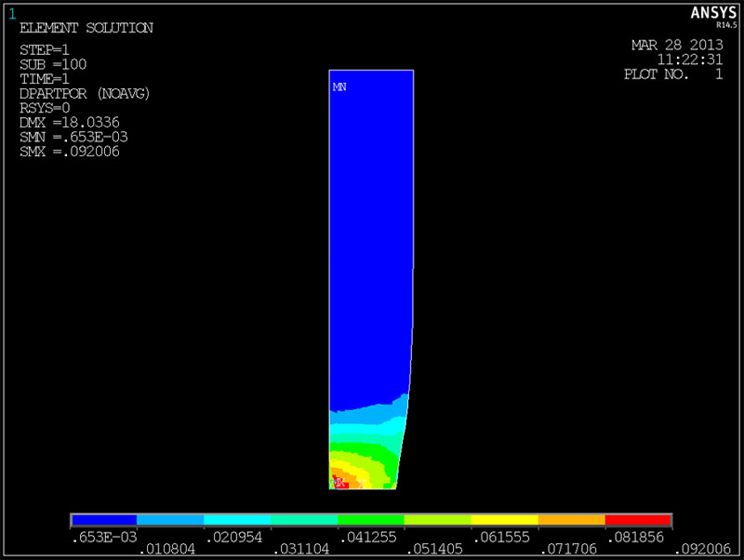The height and width of the screenshot is (560, 744).
Task: Click the MX maximum marker near the model base
Action: [x=338, y=484]
